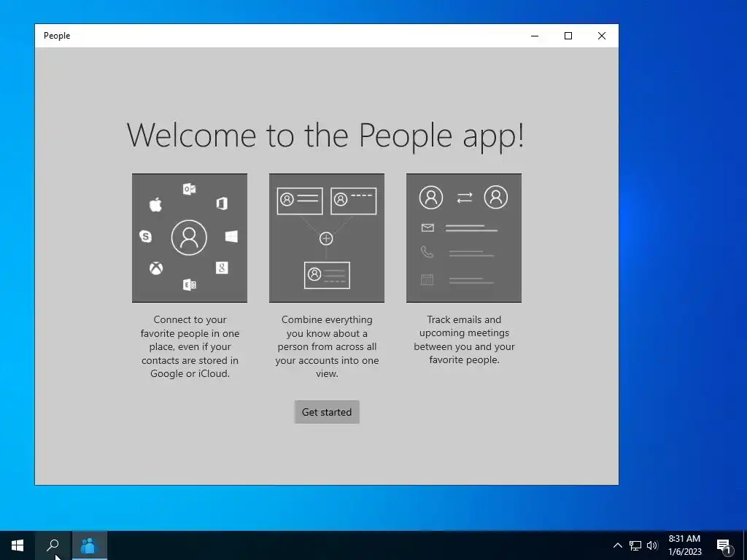Viewport: 747px width, 560px height.
Task: Click the Get started button
Action: click(x=327, y=412)
